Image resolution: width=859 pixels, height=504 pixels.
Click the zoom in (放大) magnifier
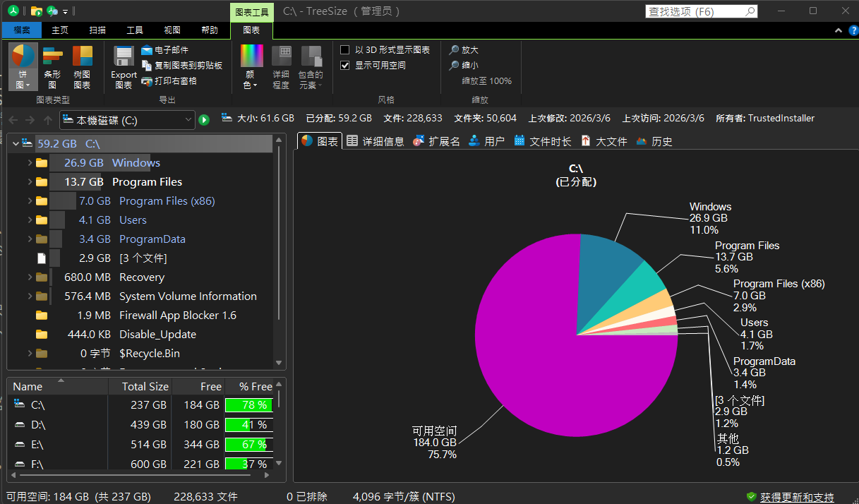point(455,50)
